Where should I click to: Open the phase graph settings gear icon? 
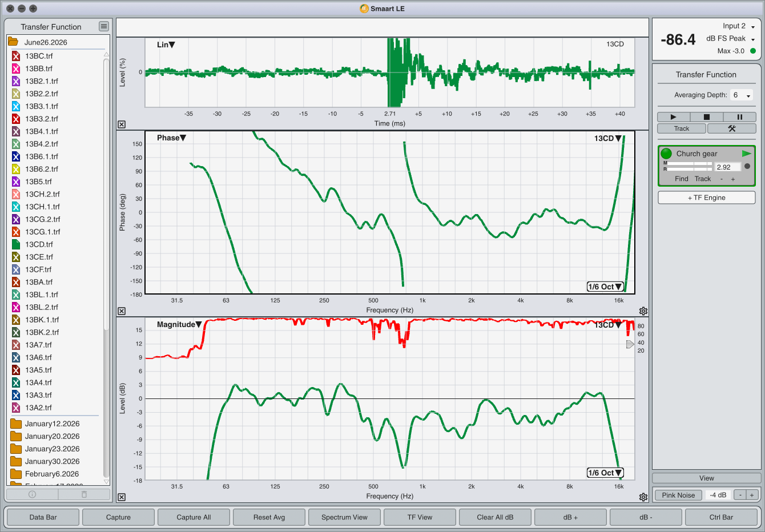click(643, 311)
